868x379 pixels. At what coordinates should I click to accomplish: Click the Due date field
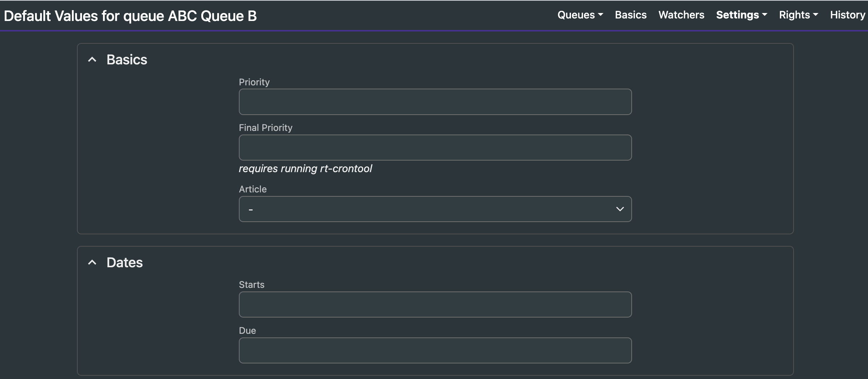(435, 350)
